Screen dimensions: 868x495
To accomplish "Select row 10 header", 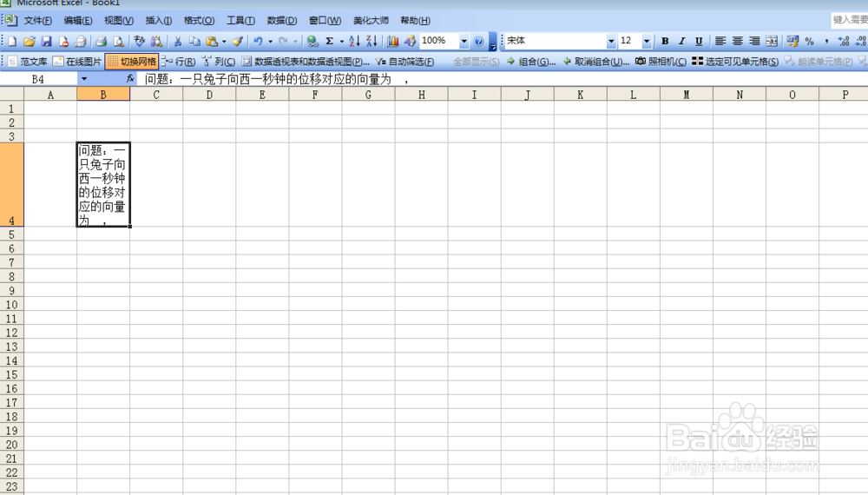I will click(11, 305).
